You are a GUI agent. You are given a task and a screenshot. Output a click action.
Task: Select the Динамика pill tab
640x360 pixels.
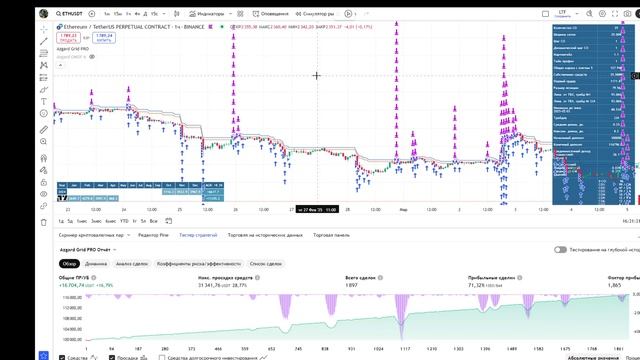[96, 264]
